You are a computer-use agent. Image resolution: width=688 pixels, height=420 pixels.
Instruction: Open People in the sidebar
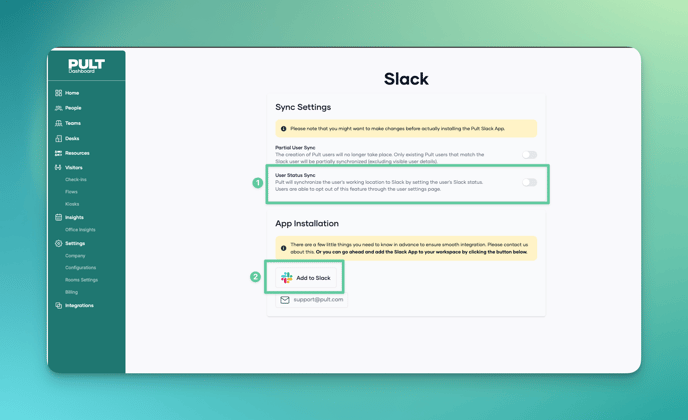pos(73,108)
